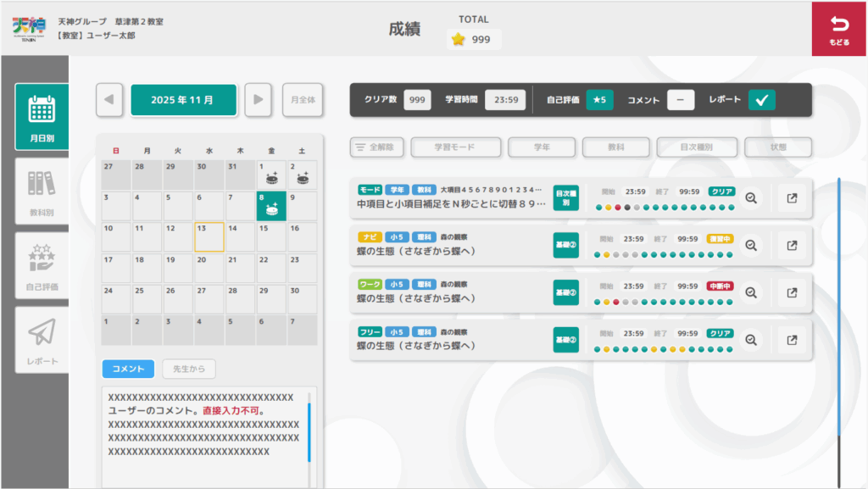Expand the 学習モード filter dropdown
This screenshot has width=868, height=489.
click(456, 147)
